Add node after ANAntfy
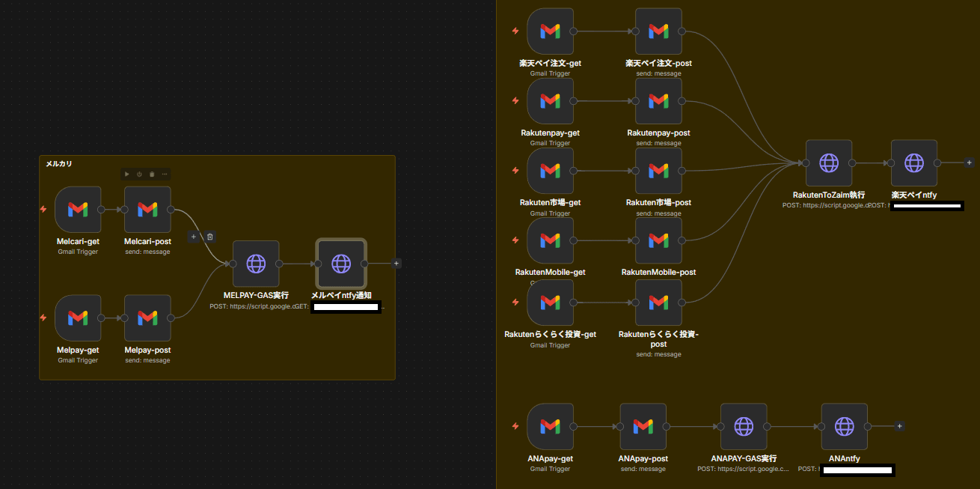980x489 pixels. (x=899, y=426)
